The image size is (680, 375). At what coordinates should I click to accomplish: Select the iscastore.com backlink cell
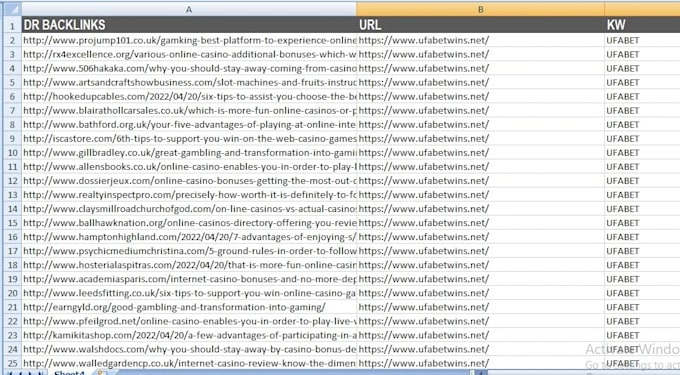189,139
